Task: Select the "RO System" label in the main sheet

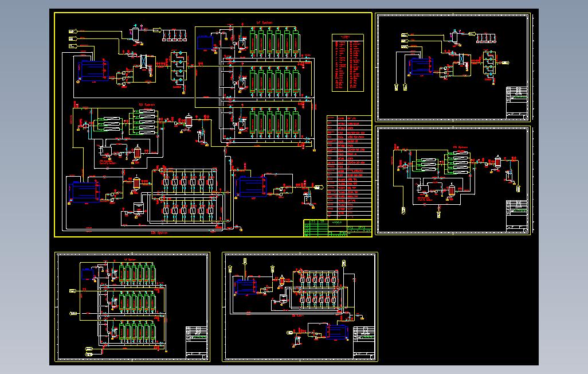Action: (x=147, y=105)
